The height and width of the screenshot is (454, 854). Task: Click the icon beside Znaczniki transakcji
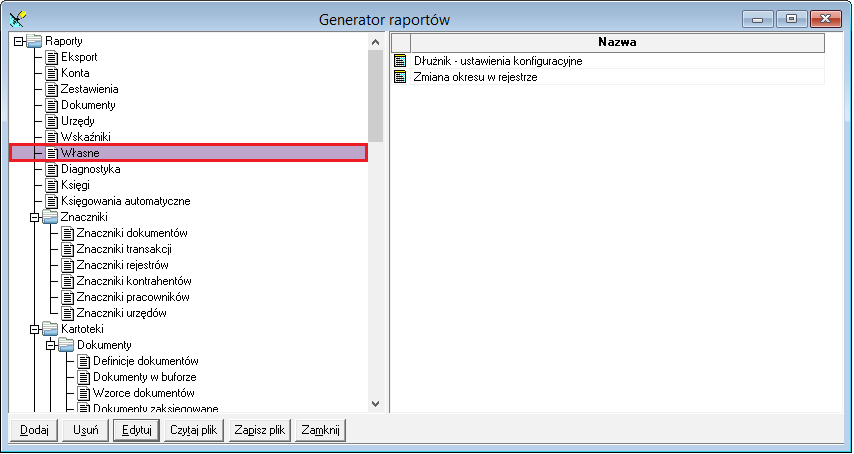[67, 249]
